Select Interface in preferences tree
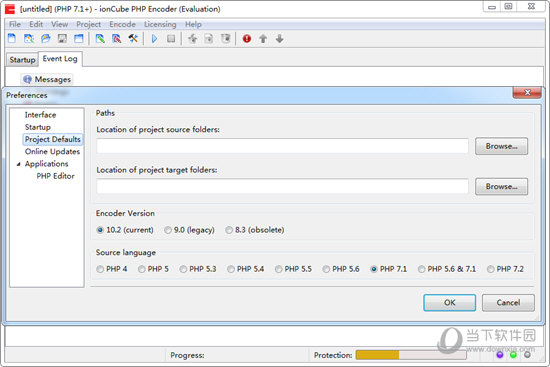 point(40,115)
